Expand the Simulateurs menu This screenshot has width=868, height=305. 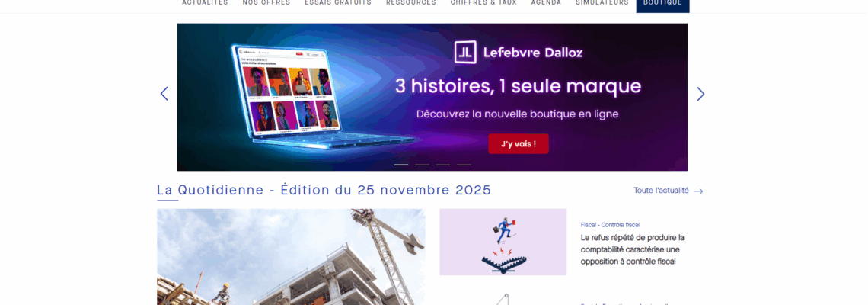(x=602, y=3)
